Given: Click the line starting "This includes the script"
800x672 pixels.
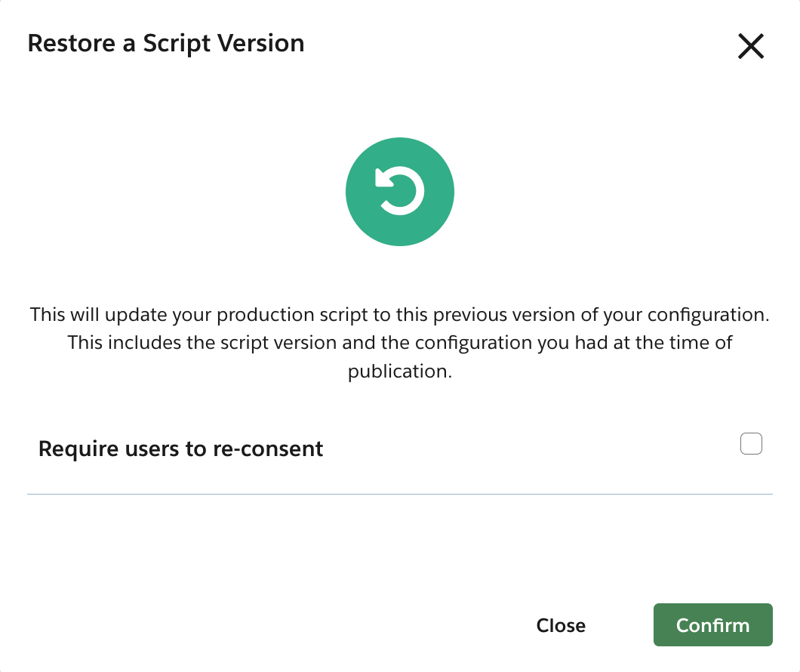Looking at the screenshot, I should pos(399,343).
